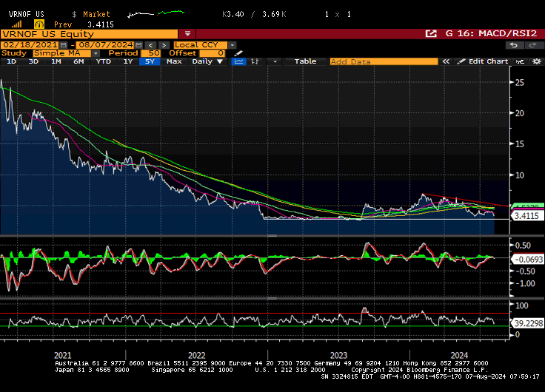Open the Local CCY currency dropdown

233,45
